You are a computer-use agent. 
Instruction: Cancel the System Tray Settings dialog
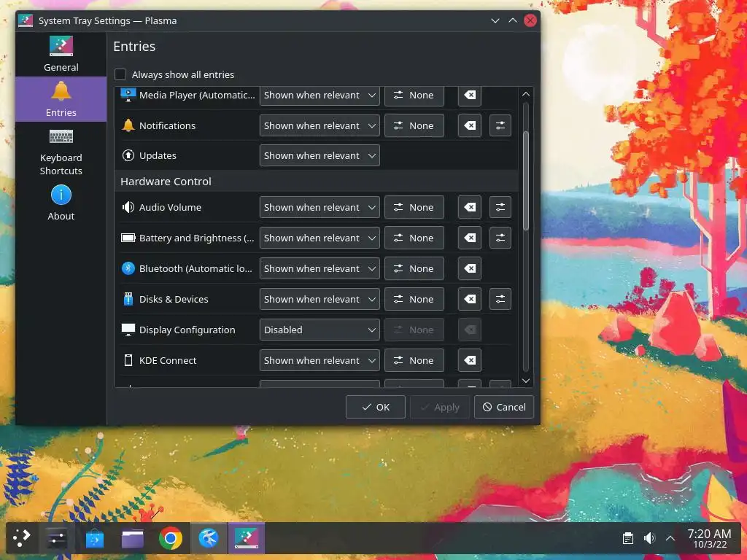(x=504, y=407)
